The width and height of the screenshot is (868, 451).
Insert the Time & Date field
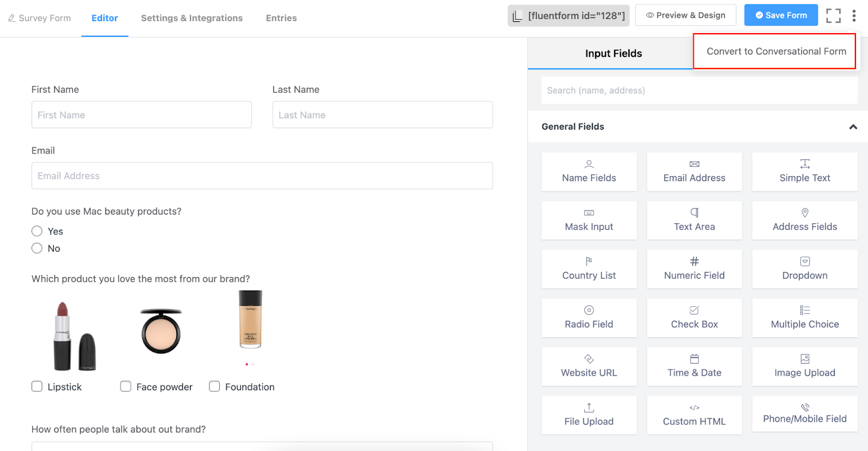pos(694,366)
